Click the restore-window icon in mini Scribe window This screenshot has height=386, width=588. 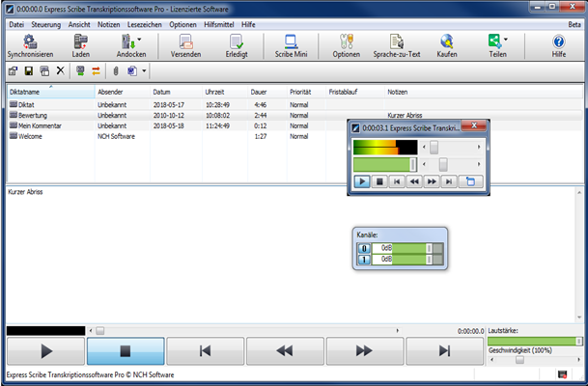pos(470,181)
